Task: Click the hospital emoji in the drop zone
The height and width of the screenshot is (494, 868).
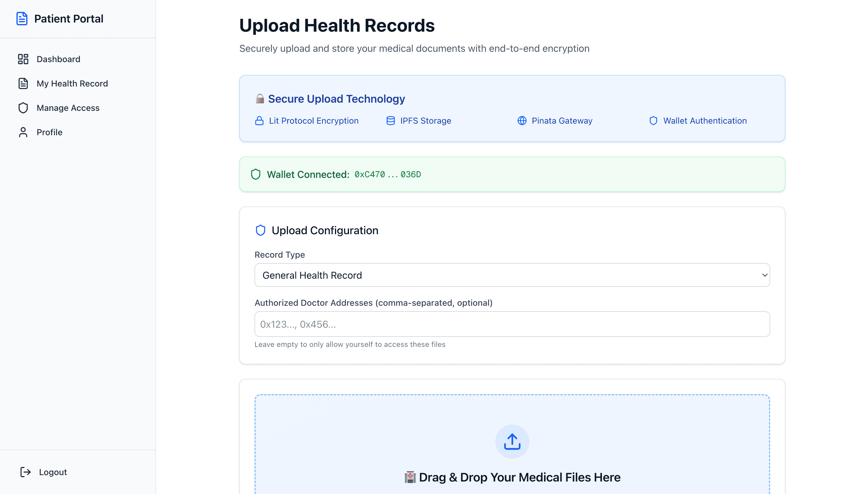Action: tap(410, 477)
